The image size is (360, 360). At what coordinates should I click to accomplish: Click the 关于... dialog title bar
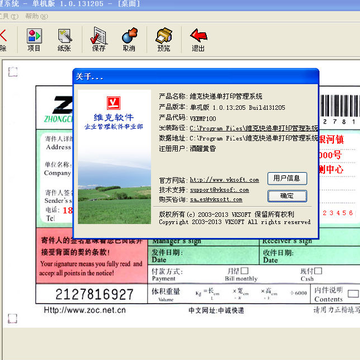coord(196,76)
